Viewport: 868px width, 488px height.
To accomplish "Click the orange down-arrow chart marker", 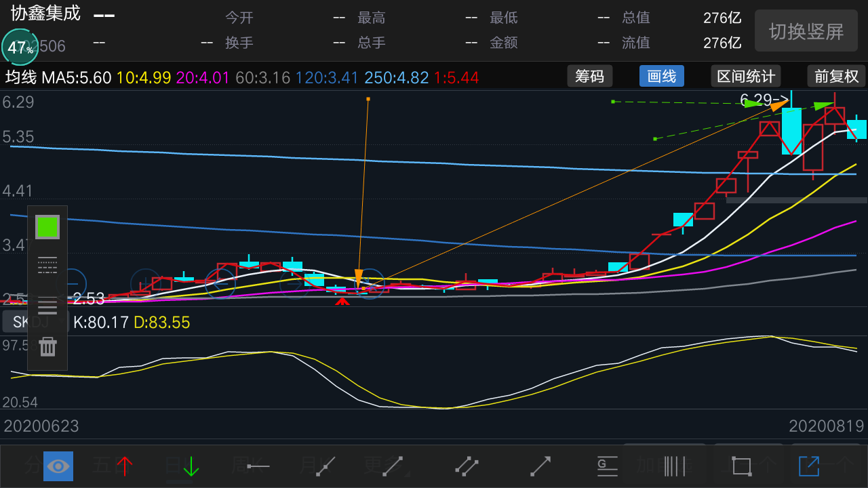I will pyautogui.click(x=359, y=278).
